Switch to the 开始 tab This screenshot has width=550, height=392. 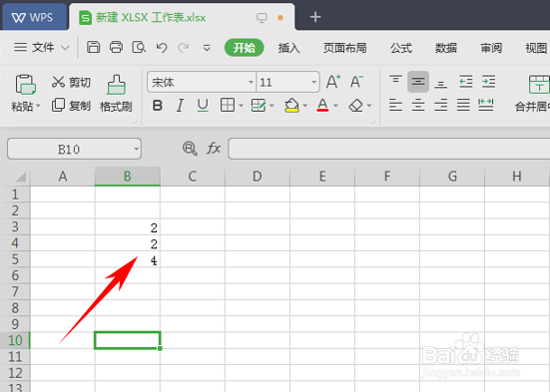(245, 47)
